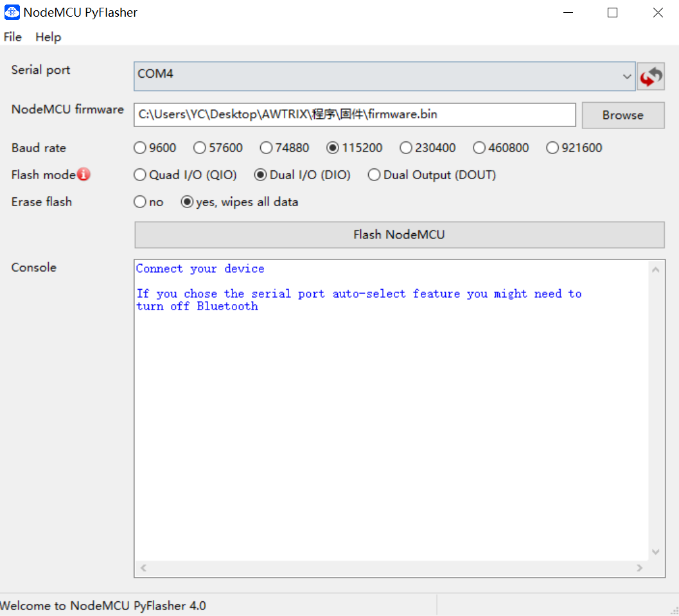Click the 'Baud rate' label

pos(39,148)
